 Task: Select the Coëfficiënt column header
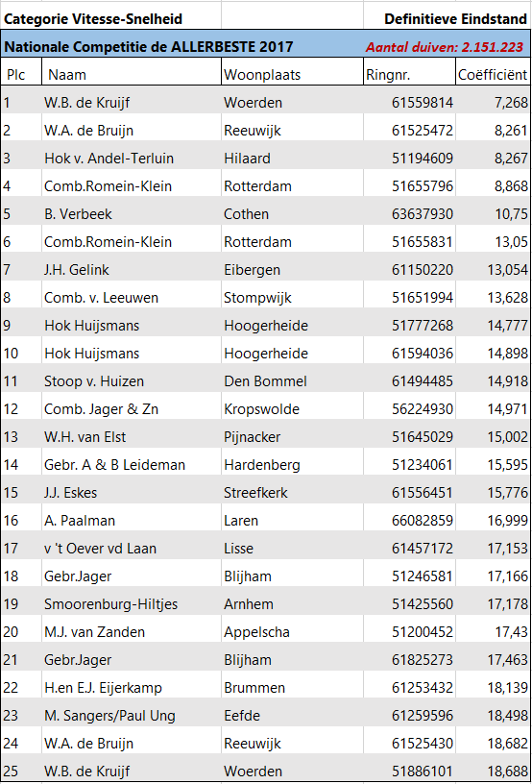click(493, 75)
